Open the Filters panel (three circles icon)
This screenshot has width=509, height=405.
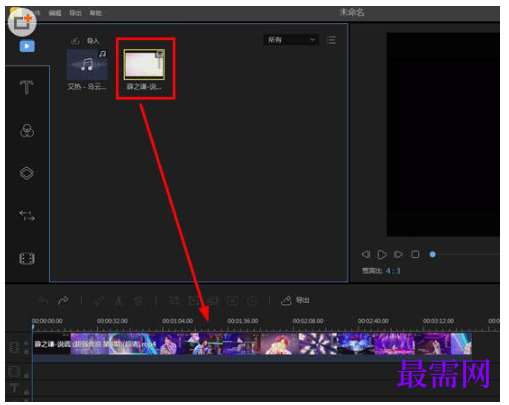coord(27,130)
